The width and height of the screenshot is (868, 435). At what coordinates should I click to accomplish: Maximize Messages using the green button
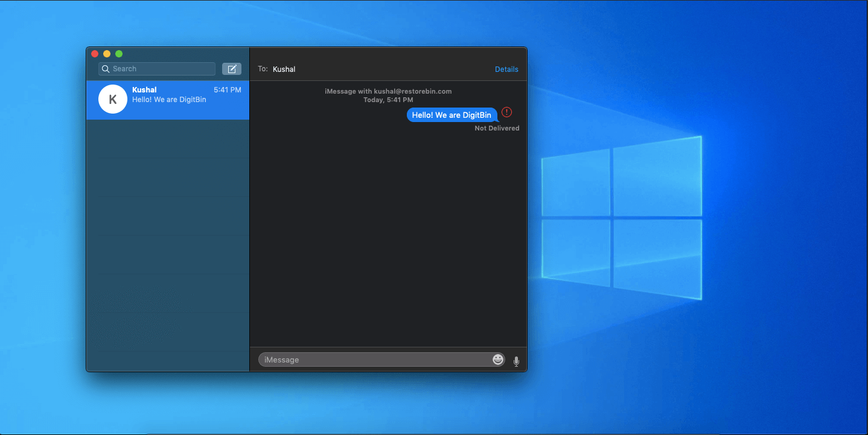point(119,54)
